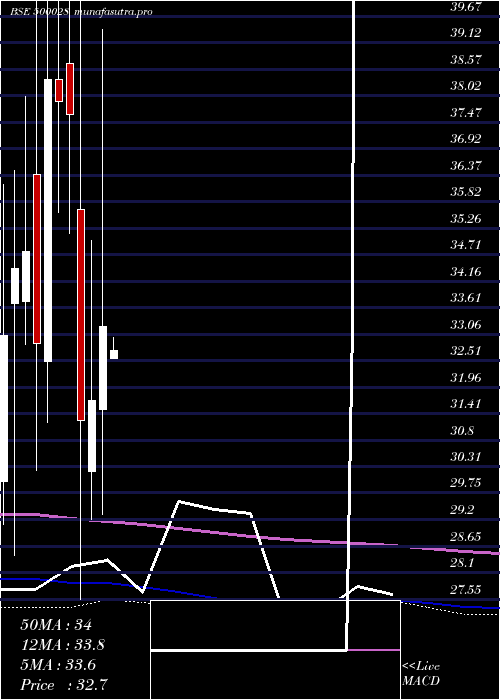Pick the 36.92 price axis value
The height and width of the screenshot is (700, 500).
click(x=465, y=139)
